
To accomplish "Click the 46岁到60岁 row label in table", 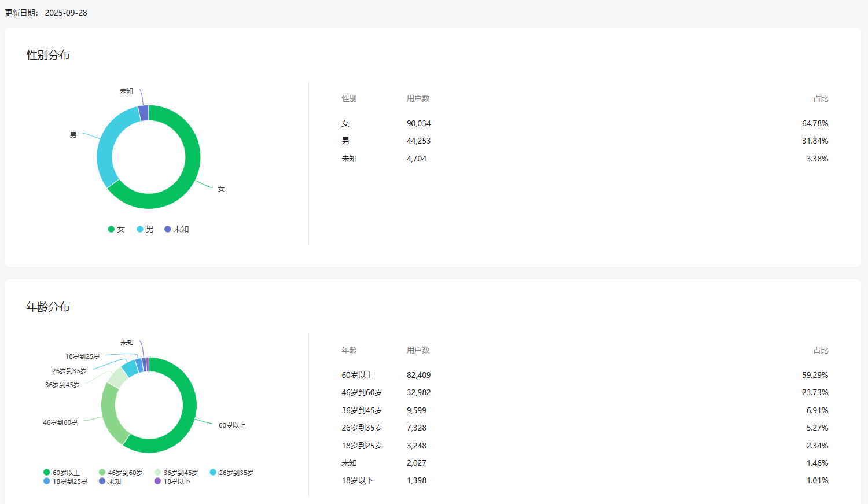I will tap(362, 392).
